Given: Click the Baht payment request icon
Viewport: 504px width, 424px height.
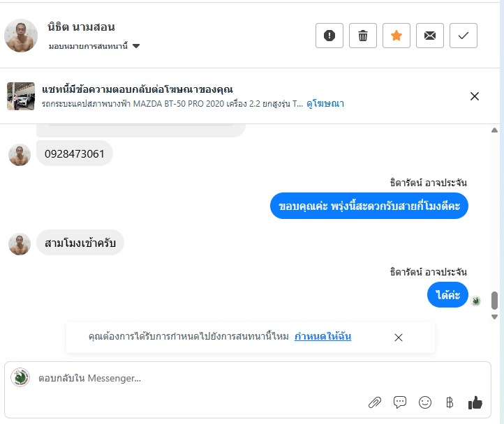Looking at the screenshot, I should pos(450,402).
